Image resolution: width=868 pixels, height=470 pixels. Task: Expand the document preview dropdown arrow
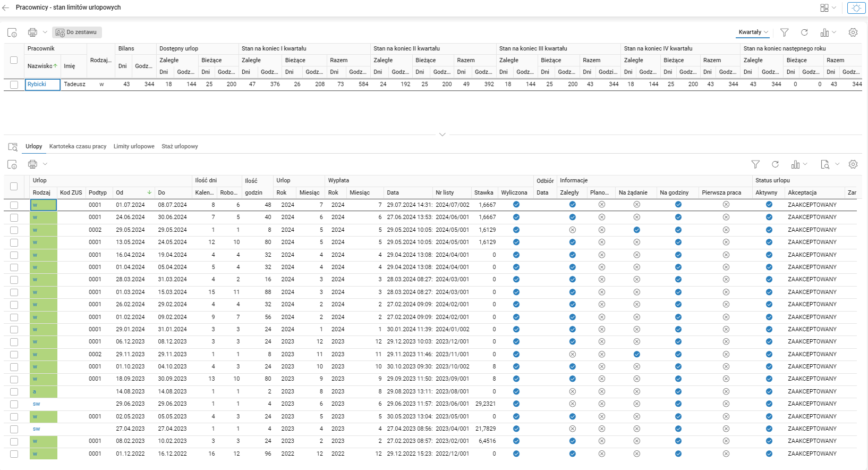[837, 164]
